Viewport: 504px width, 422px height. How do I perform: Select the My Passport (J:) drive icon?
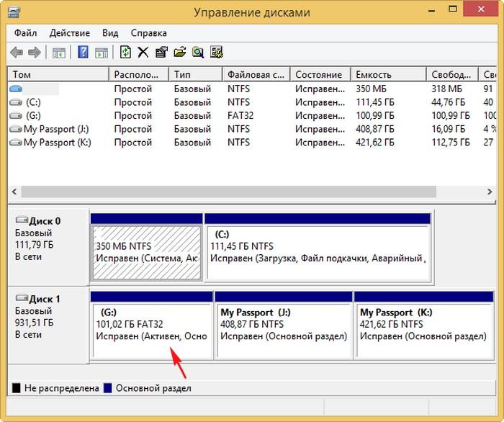point(16,129)
